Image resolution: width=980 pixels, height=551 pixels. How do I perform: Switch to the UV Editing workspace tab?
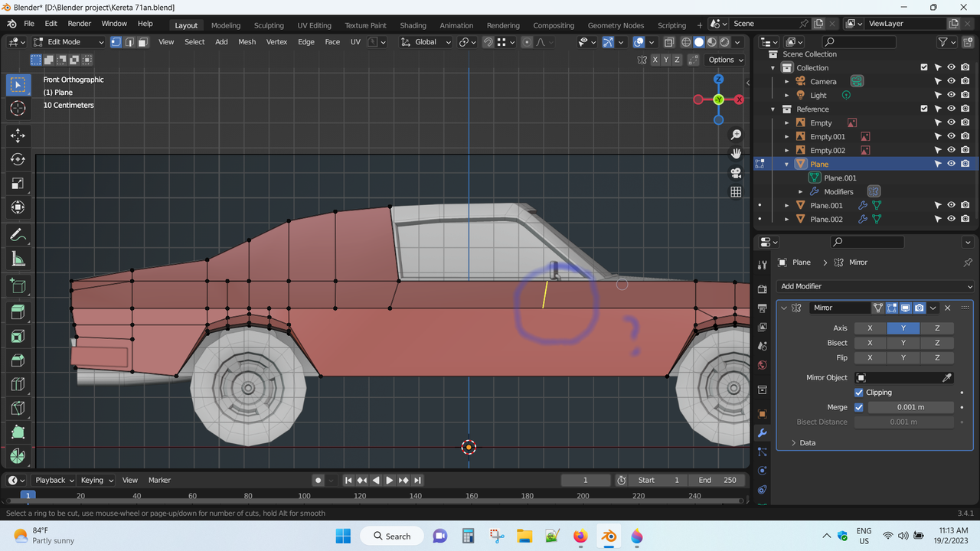pyautogui.click(x=314, y=25)
